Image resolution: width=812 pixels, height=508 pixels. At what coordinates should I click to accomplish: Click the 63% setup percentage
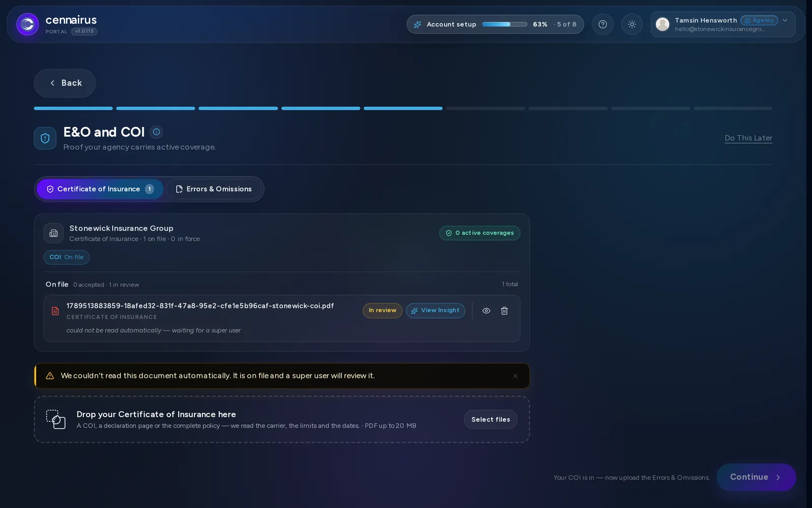tap(540, 24)
